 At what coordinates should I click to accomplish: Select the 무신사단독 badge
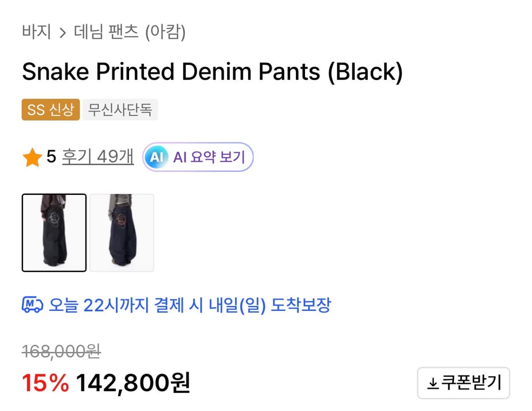(120, 109)
